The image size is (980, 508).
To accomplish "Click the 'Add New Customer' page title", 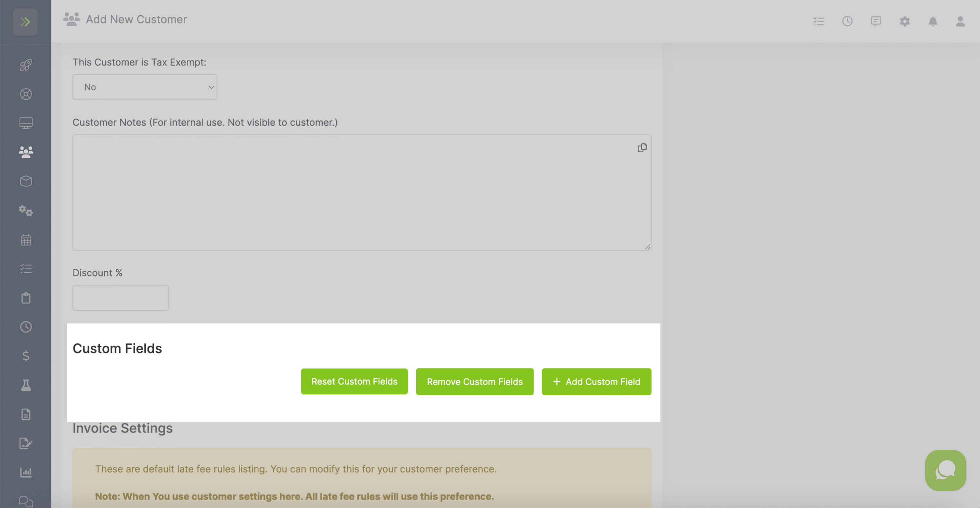I will (136, 19).
